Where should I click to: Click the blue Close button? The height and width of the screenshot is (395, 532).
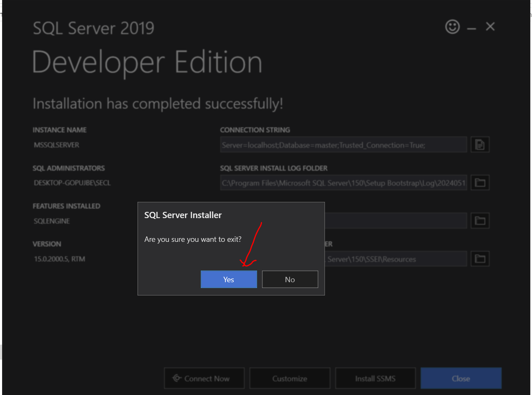tap(461, 378)
